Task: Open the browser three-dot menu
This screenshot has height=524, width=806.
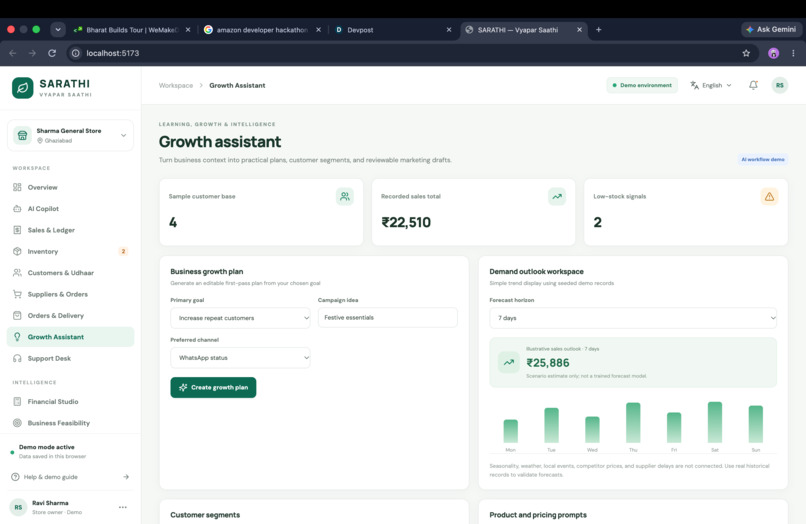Action: (x=793, y=53)
